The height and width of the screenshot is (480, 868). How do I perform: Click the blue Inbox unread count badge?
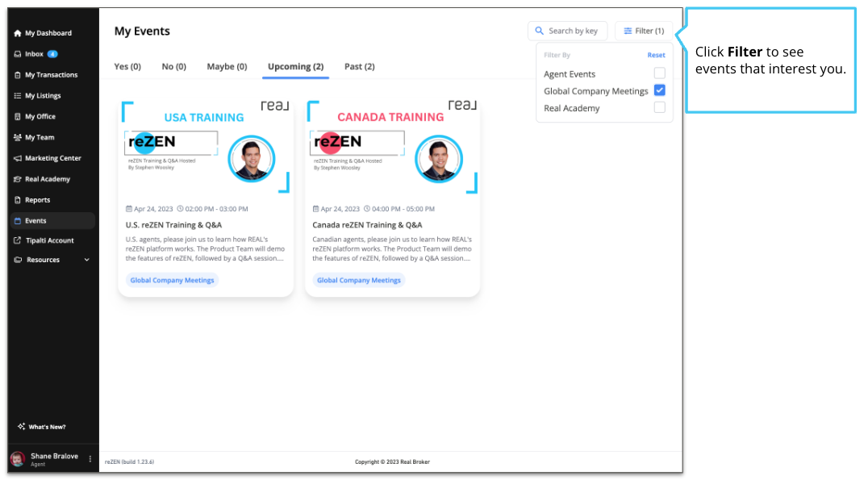click(x=52, y=54)
